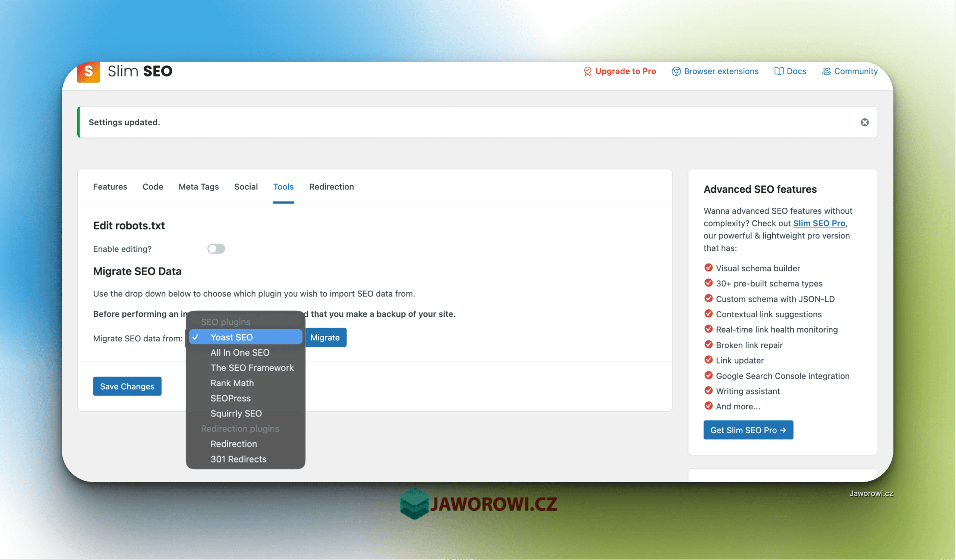
Task: Select SEOPress as migration source
Action: tap(230, 398)
